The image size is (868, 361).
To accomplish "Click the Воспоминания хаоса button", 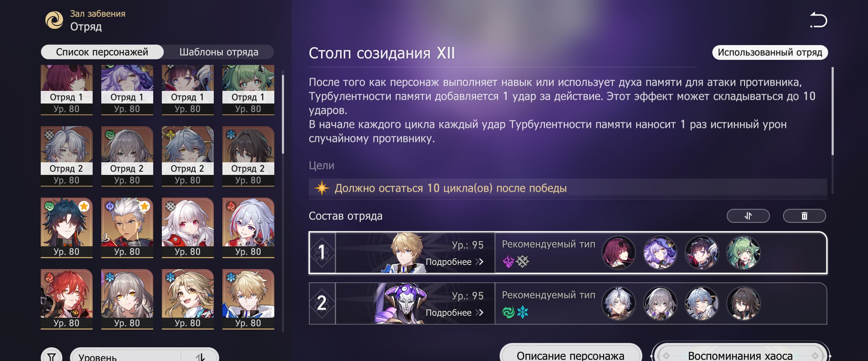I will coord(740,353).
